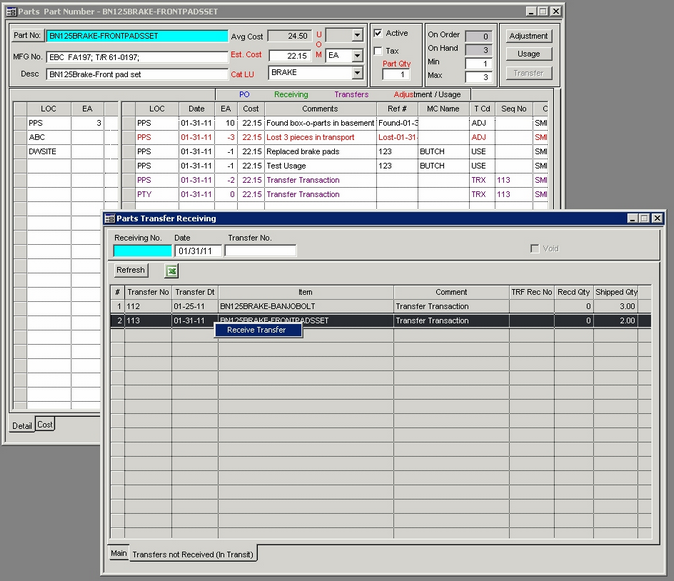Open the BRAKE category dropdown
Image resolution: width=674 pixels, height=581 pixels.
(x=357, y=73)
